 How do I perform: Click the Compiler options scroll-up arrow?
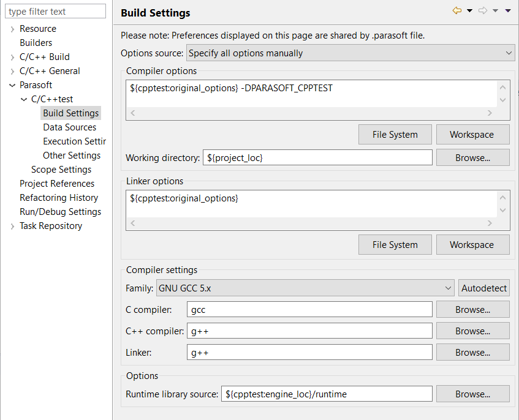point(502,88)
